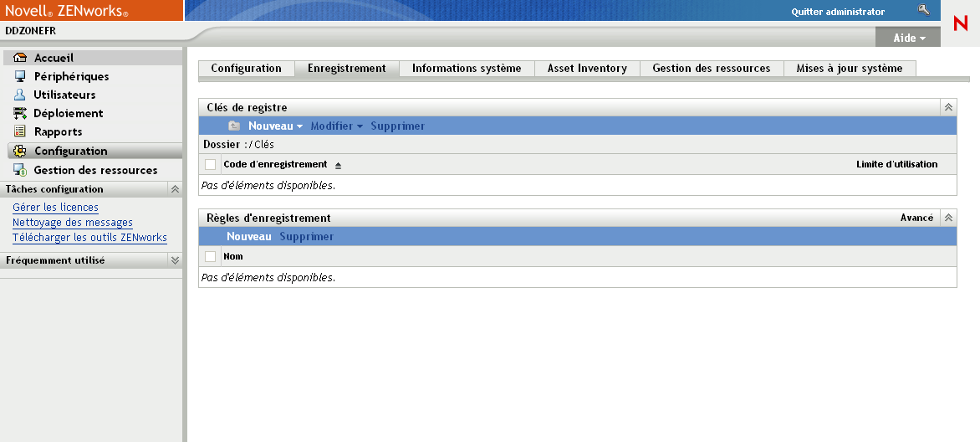
Task: Check the select-all box beside Nom
Action: (x=211, y=256)
